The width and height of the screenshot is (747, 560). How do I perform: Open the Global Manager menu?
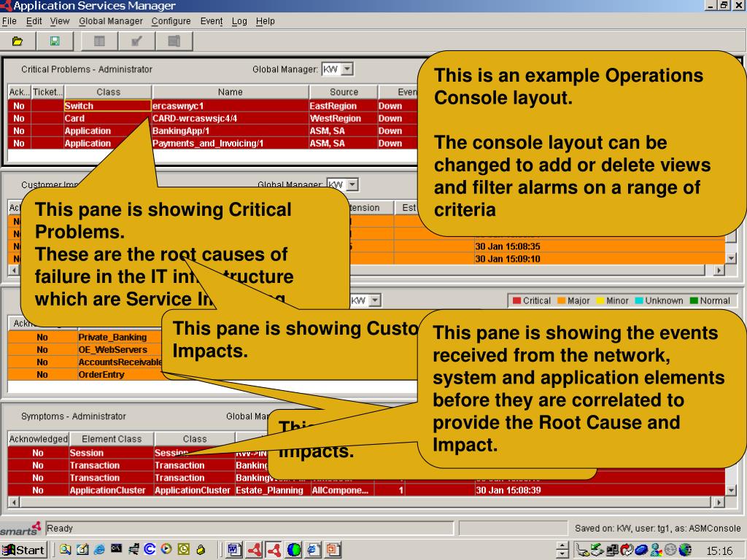pos(111,21)
